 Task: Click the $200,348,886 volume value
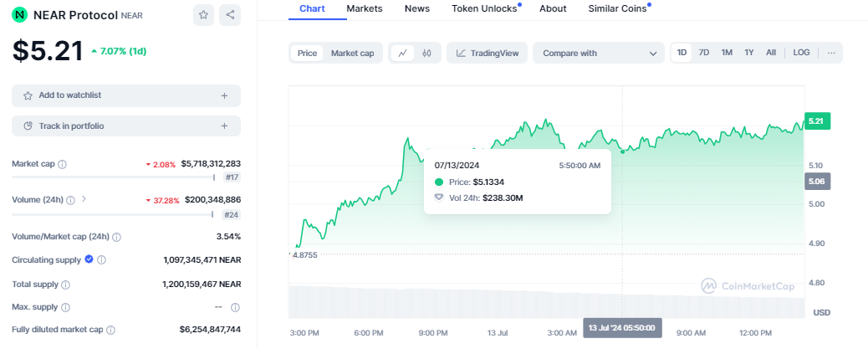point(212,199)
